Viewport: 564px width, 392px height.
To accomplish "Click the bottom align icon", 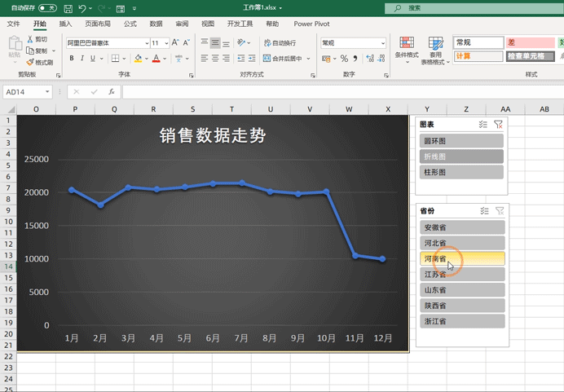I will 226,43.
